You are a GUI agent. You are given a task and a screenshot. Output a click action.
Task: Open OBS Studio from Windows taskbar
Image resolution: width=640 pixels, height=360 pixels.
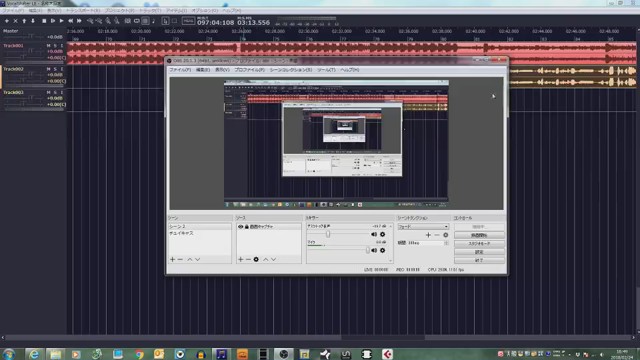point(283,354)
